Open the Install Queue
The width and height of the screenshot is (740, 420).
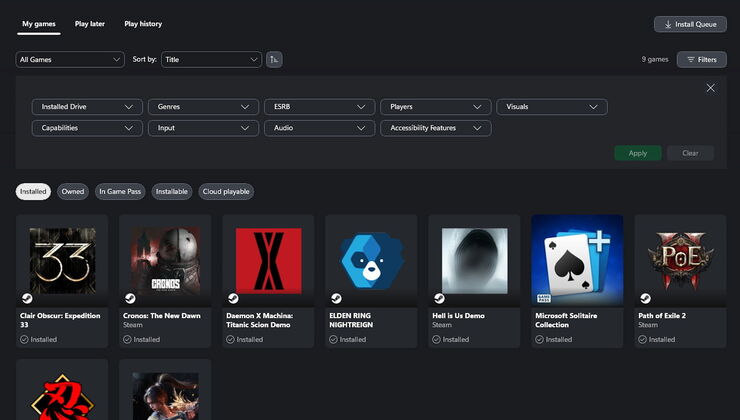coord(690,24)
